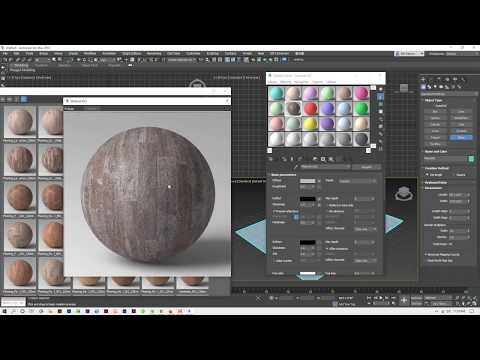
Task: Open the Standard Primitives category dropdown
Action: click(449, 94)
